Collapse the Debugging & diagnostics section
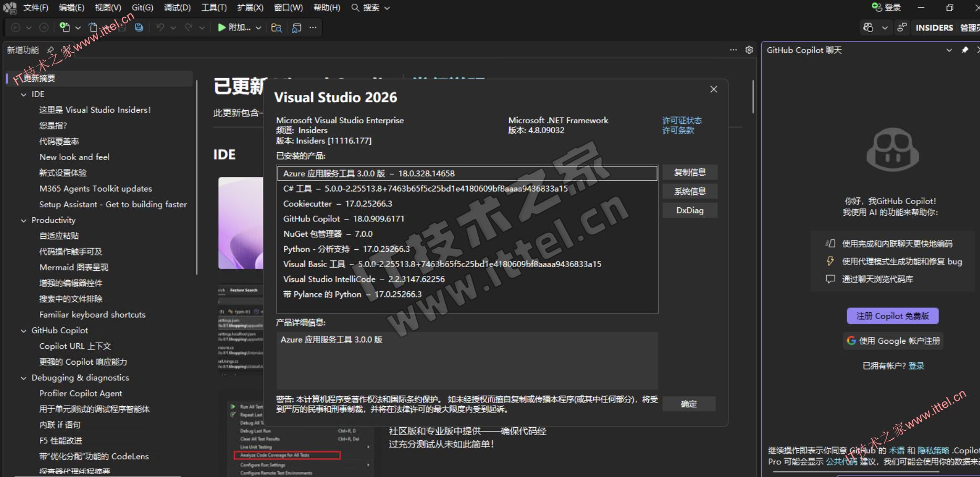 tap(24, 378)
